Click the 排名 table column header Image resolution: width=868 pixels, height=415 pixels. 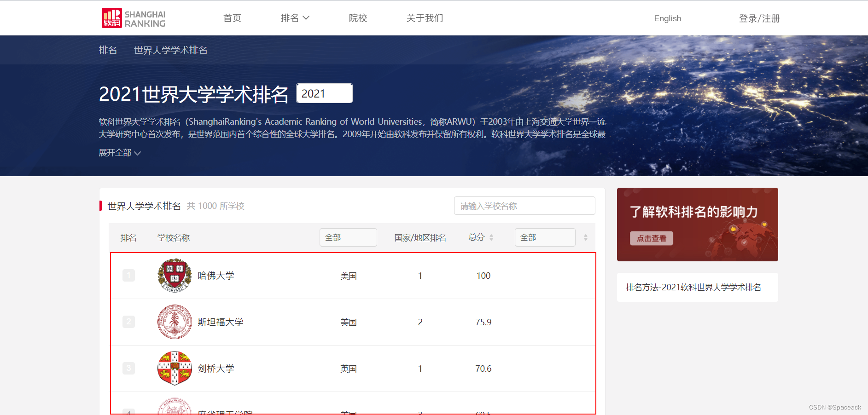click(128, 237)
